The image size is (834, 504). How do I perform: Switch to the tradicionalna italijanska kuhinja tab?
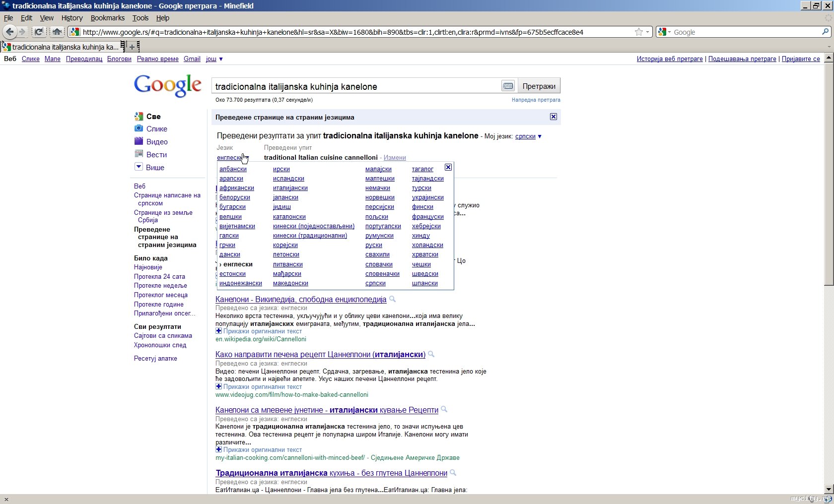(x=63, y=47)
